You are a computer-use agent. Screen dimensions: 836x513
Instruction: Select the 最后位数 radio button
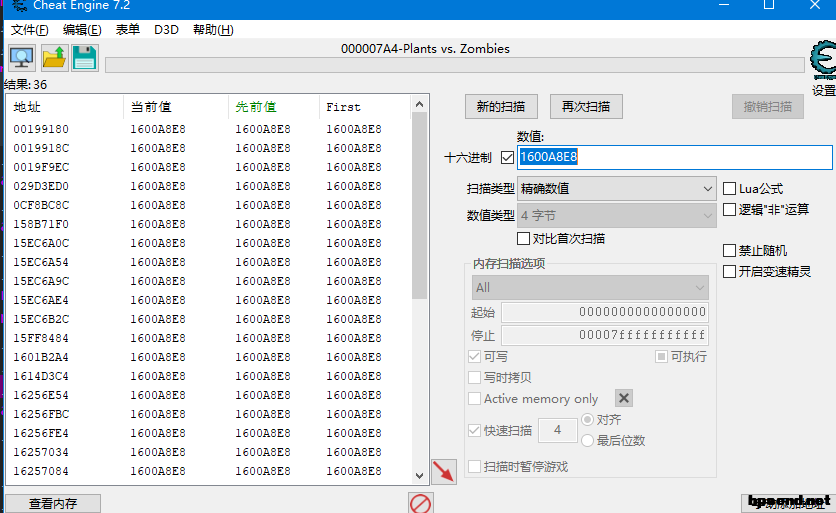pyautogui.click(x=587, y=440)
